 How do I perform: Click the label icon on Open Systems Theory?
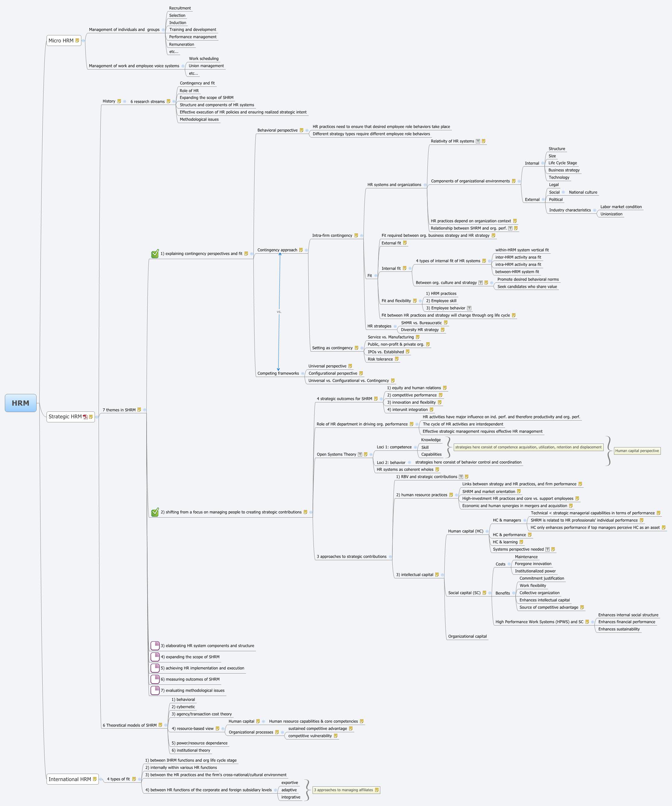[360, 454]
